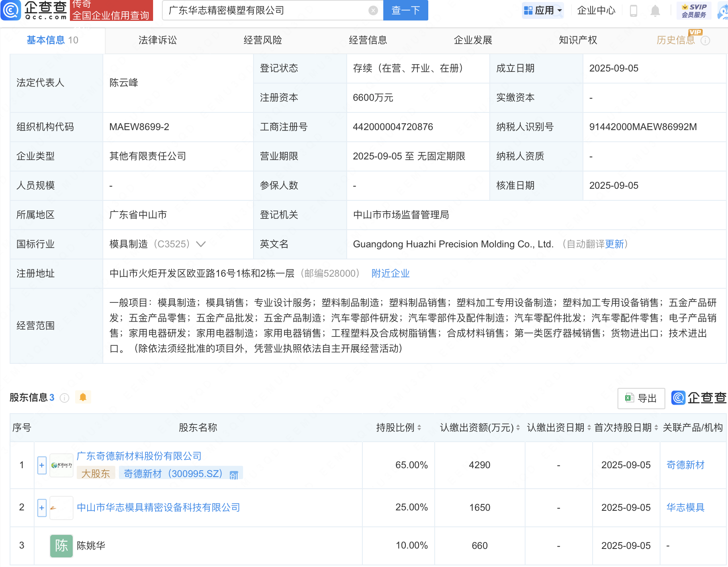The width and height of the screenshot is (728, 567).
Task: Expand 广东奇德新材料 shareholder row plus
Action: tap(42, 465)
